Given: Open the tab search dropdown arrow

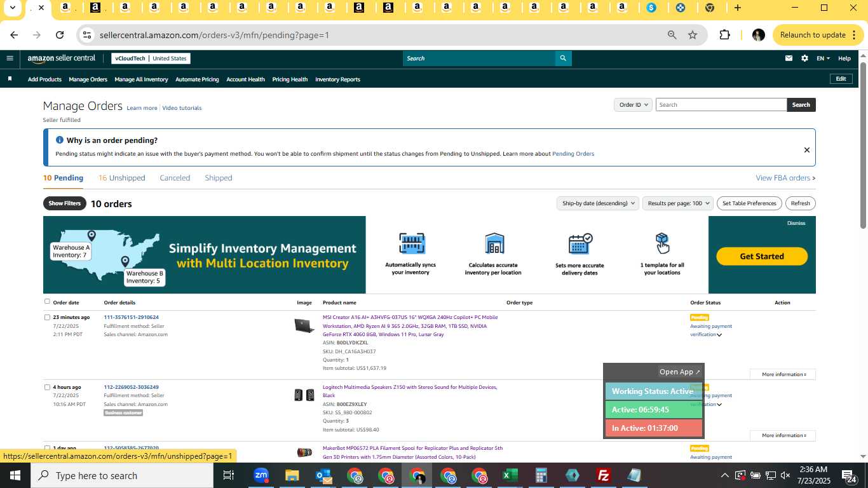Looking at the screenshot, I should [x=12, y=8].
